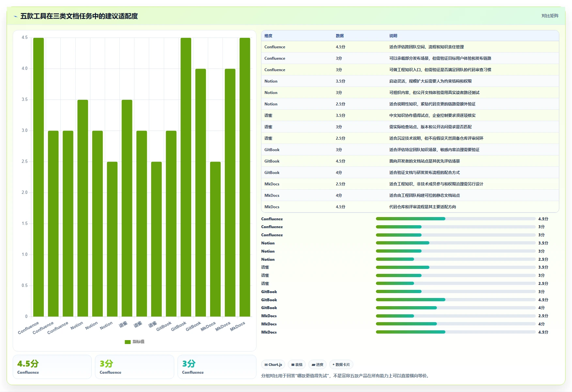Select the row 启动灵活，规模扩大后需要人为约束结构和权限
Viewport: 572px width, 392px height.
pos(410,81)
